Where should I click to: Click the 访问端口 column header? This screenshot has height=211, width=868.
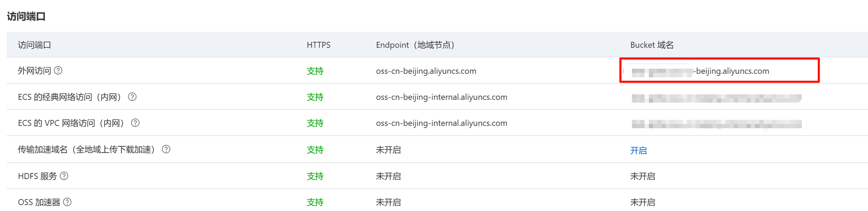(34, 45)
